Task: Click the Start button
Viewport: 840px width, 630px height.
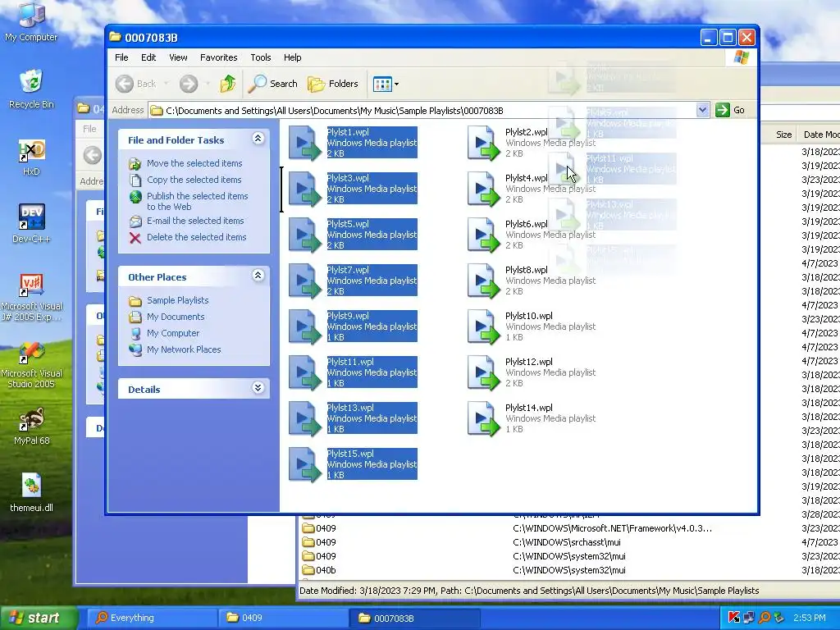Action: tap(39, 618)
